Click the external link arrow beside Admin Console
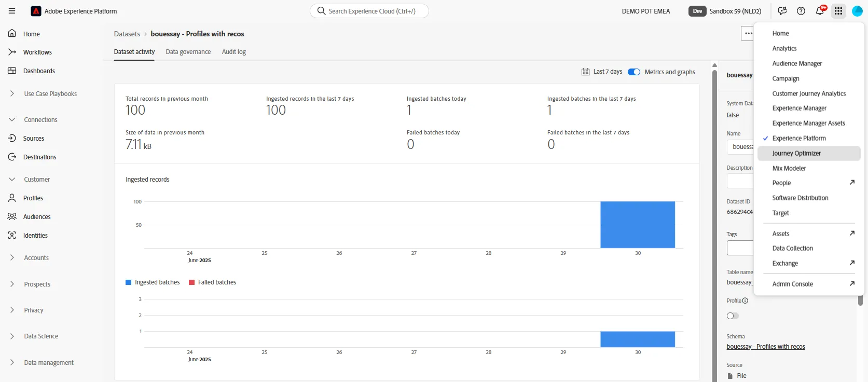 (x=852, y=283)
